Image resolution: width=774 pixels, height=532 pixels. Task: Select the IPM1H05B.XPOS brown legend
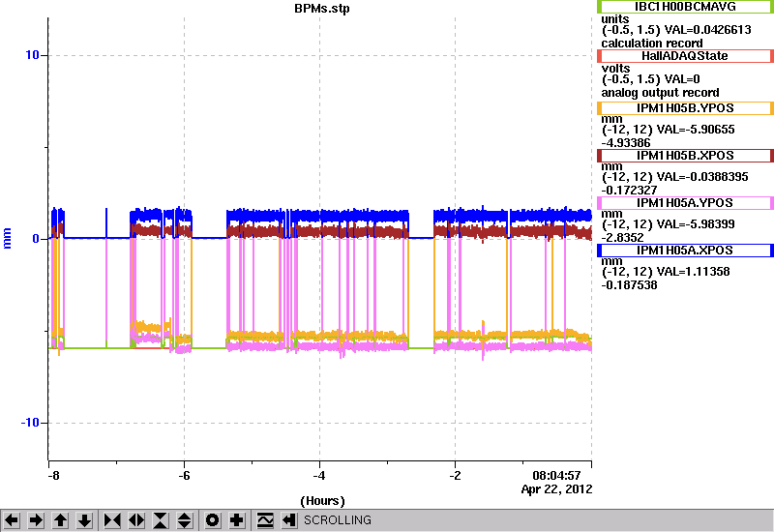click(685, 156)
